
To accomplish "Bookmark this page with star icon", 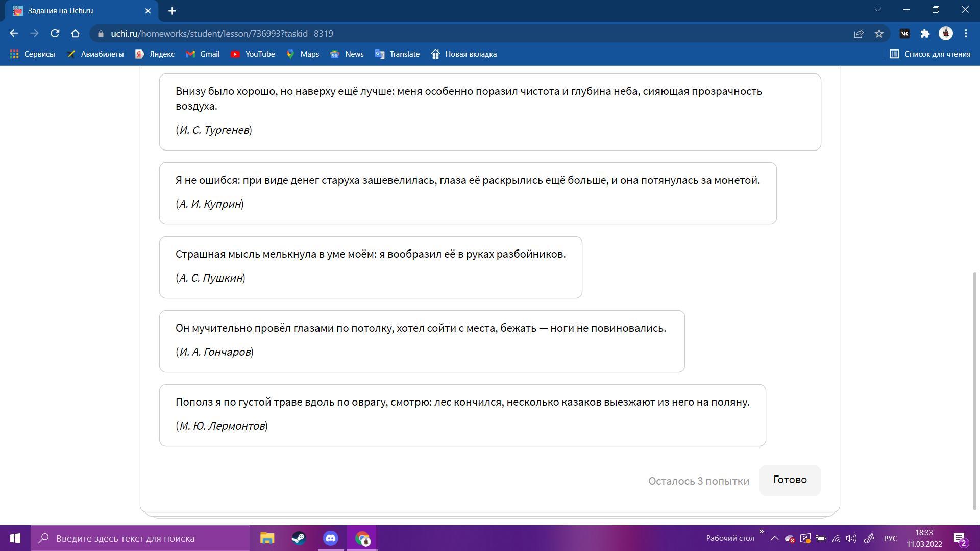I will (x=879, y=33).
